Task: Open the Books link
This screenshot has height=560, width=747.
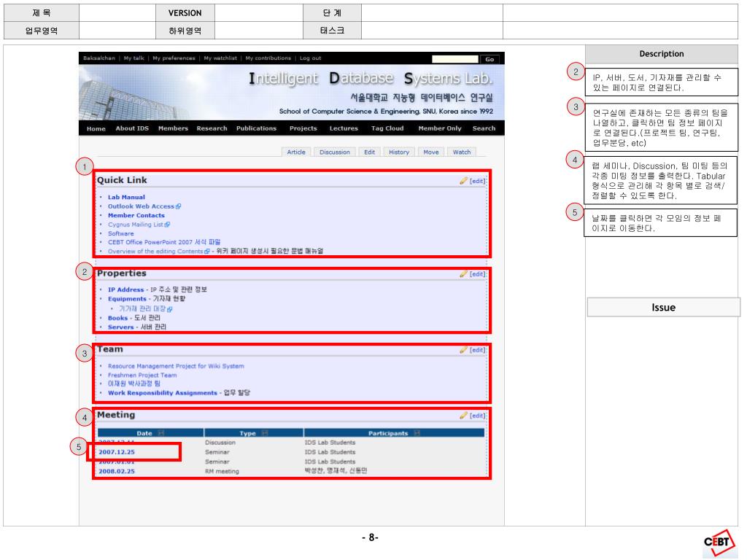Action: pos(117,318)
